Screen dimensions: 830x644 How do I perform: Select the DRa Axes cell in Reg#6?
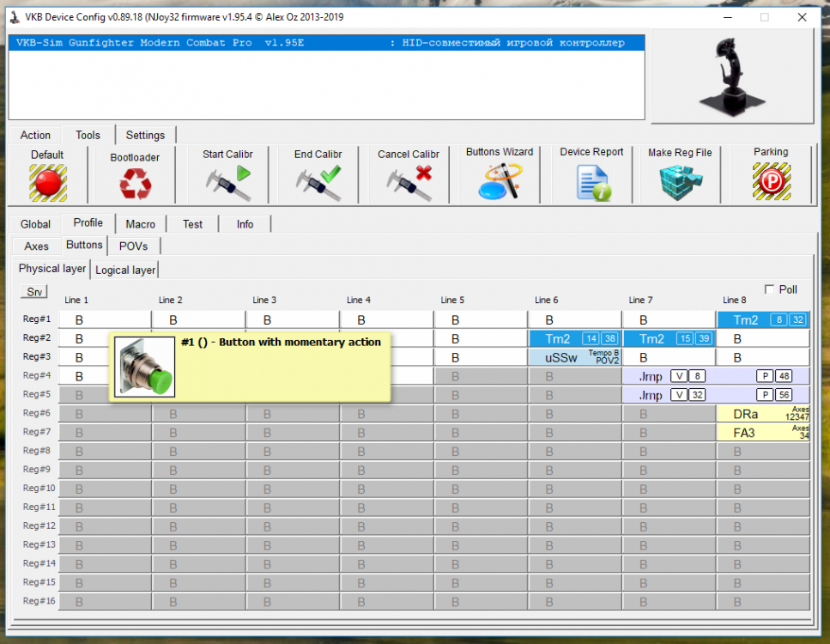click(x=763, y=414)
